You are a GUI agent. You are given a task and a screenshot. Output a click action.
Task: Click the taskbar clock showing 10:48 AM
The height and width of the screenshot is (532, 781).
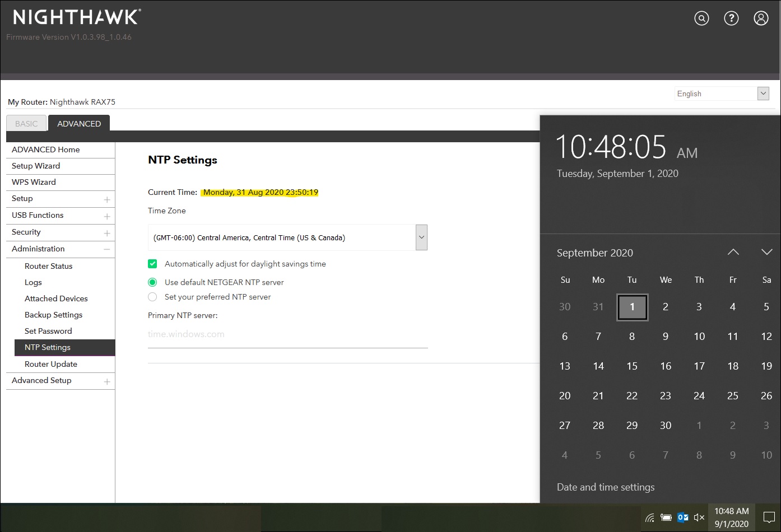pos(732,517)
